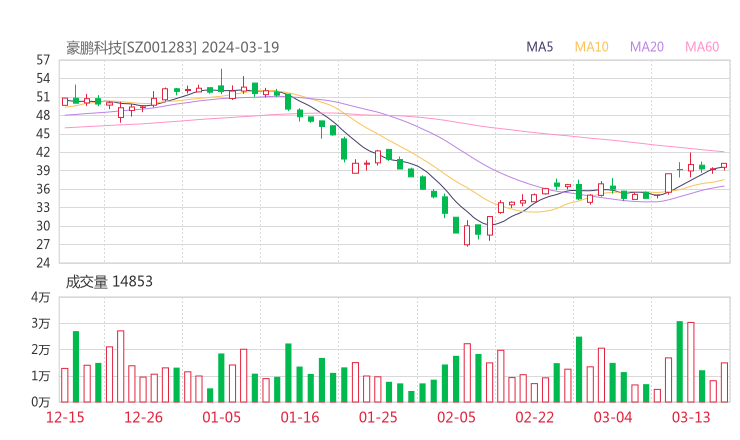Image resolution: width=740 pixels, height=440 pixels.
Task: Click the MA5 legend label
Action: tap(539, 47)
